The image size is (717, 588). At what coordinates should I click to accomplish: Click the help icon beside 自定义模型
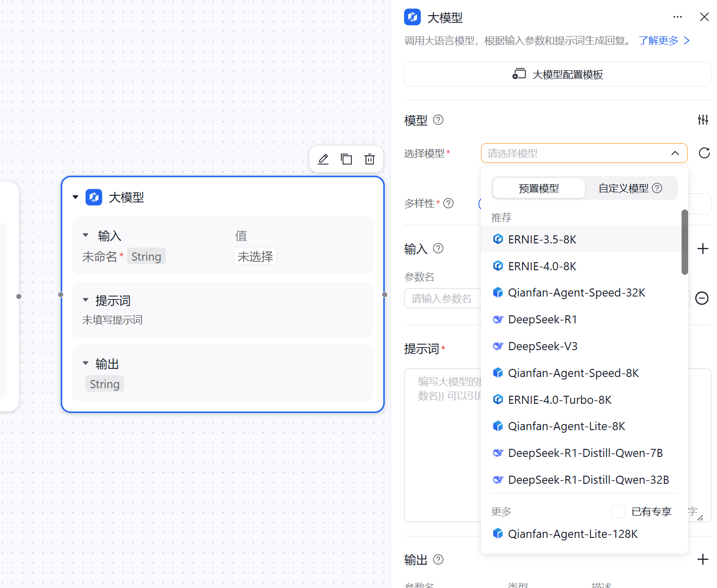click(x=657, y=188)
